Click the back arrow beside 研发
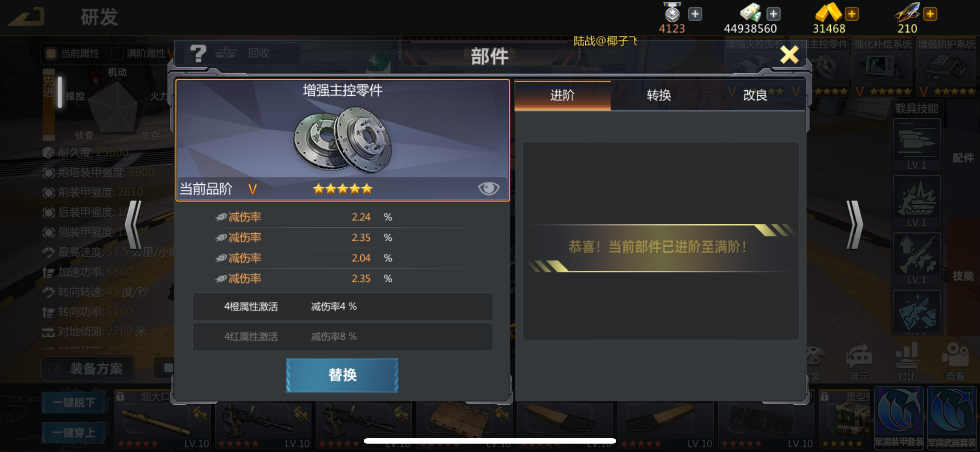 27,17
